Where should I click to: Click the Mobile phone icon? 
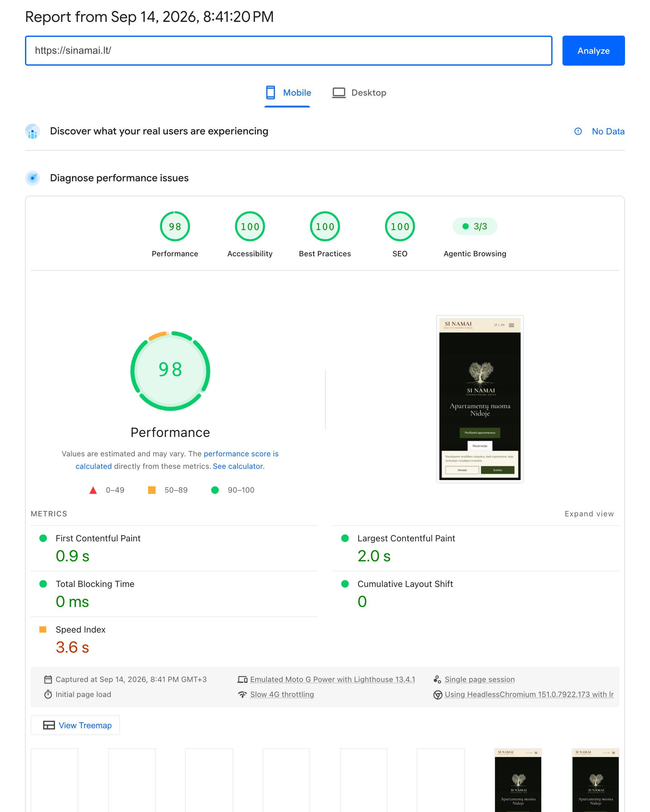click(270, 93)
